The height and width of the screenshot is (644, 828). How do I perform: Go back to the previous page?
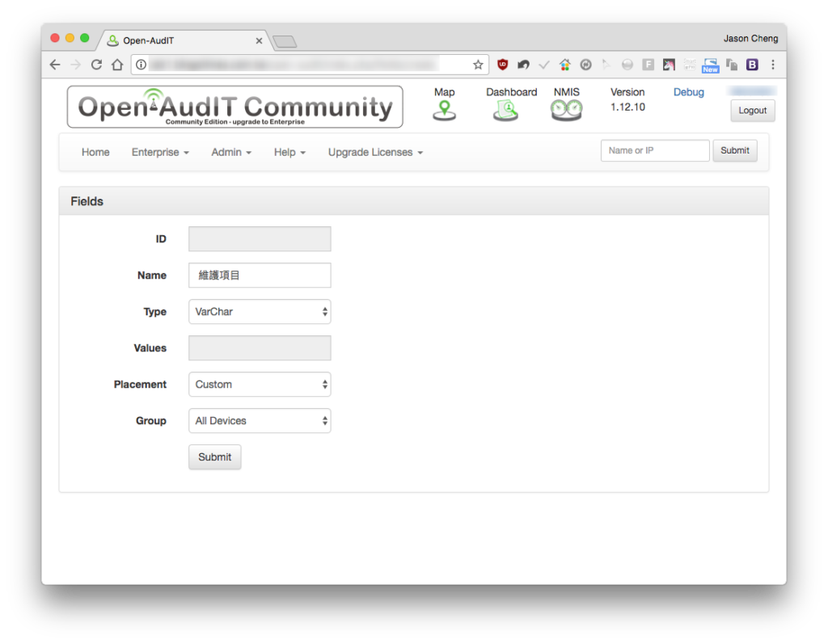click(x=55, y=65)
